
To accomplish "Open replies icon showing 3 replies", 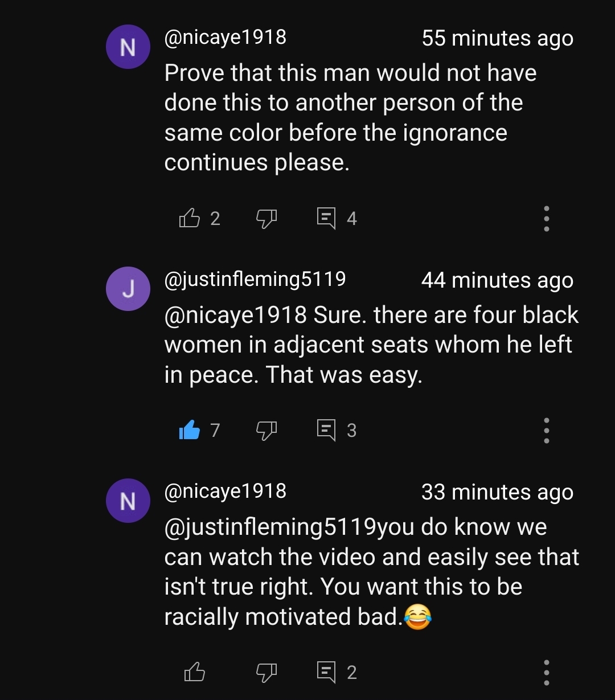I will point(326,430).
